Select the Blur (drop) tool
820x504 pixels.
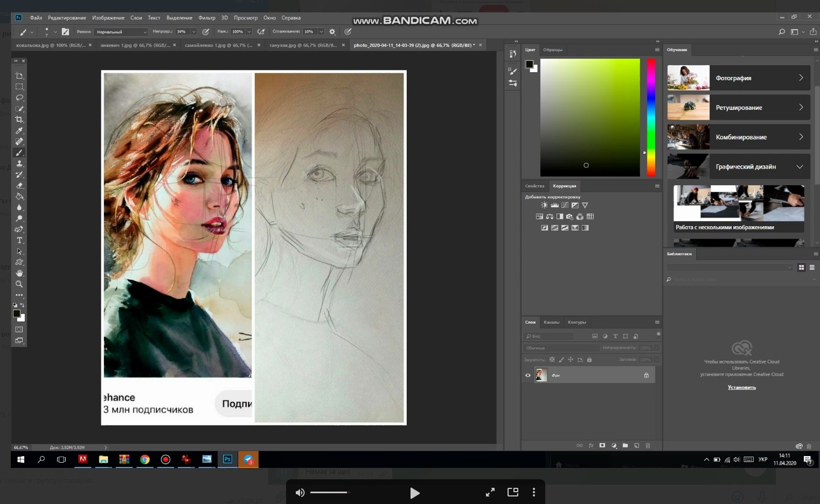19,207
